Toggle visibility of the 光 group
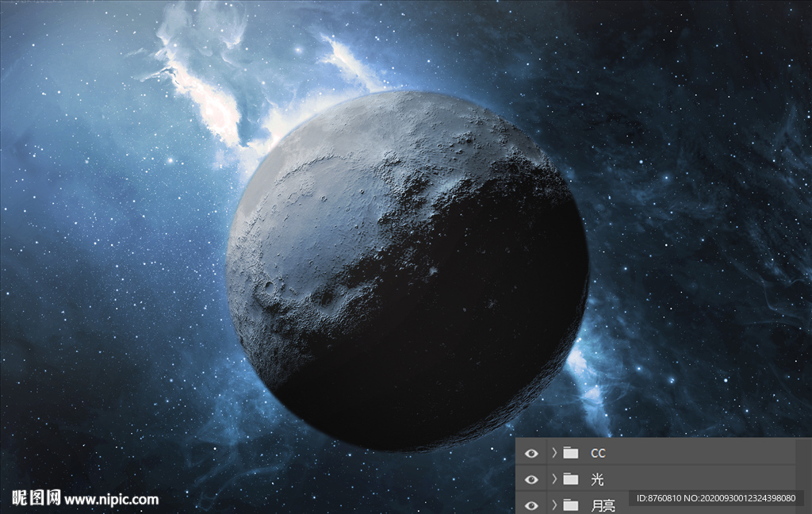The height and width of the screenshot is (514, 812). click(x=530, y=479)
